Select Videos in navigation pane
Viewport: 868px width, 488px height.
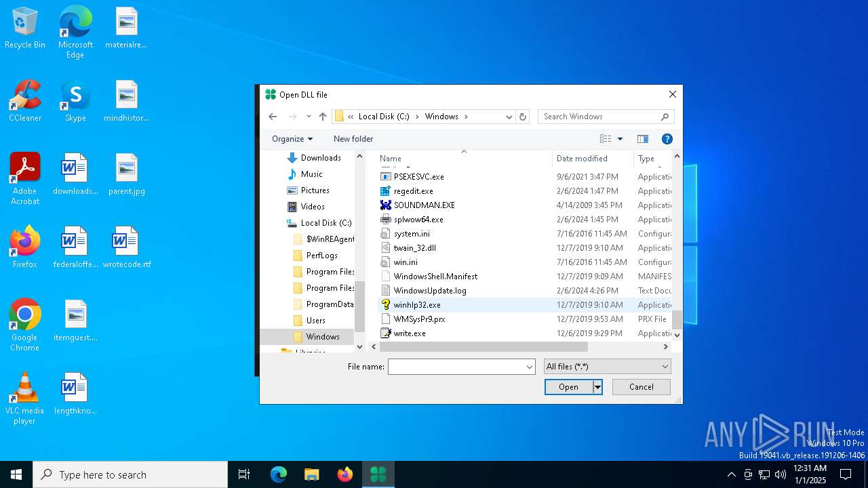306,207
